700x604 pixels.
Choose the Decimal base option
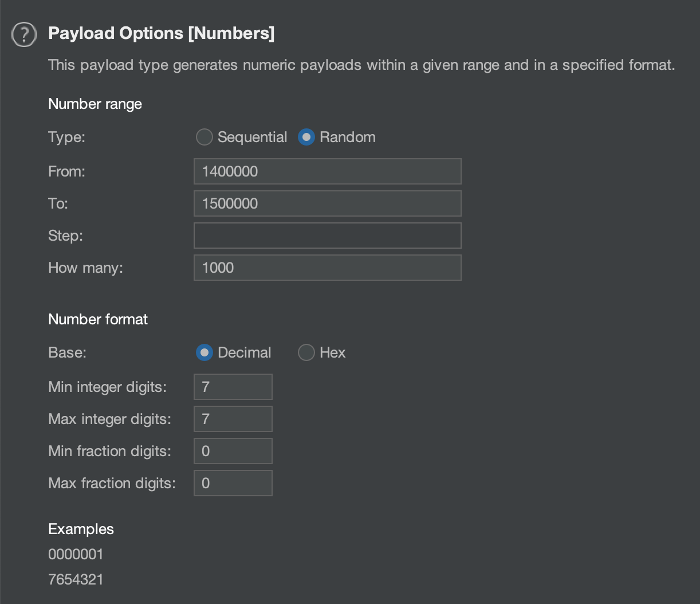(x=204, y=352)
